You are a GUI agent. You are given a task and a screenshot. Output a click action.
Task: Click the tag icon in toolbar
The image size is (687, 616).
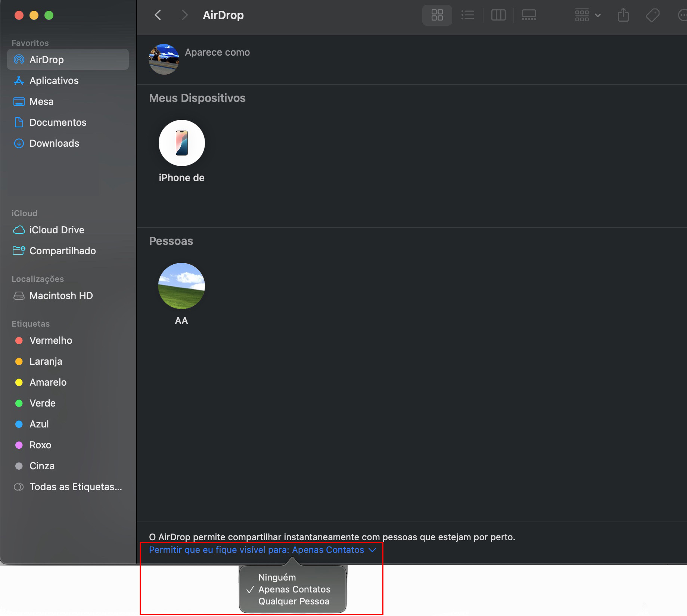pyautogui.click(x=652, y=15)
